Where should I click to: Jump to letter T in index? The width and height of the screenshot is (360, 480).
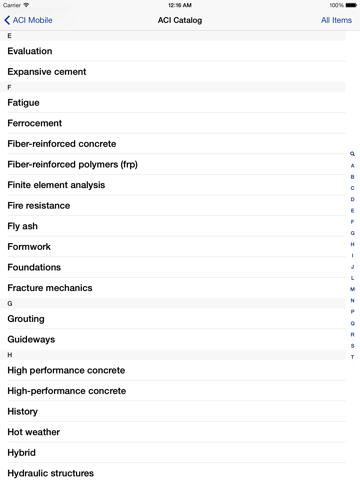(x=352, y=357)
